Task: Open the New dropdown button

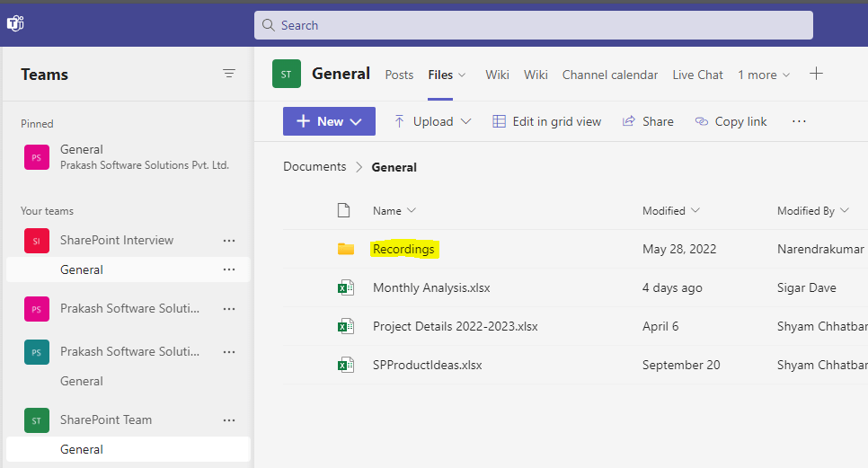Action: (x=329, y=121)
